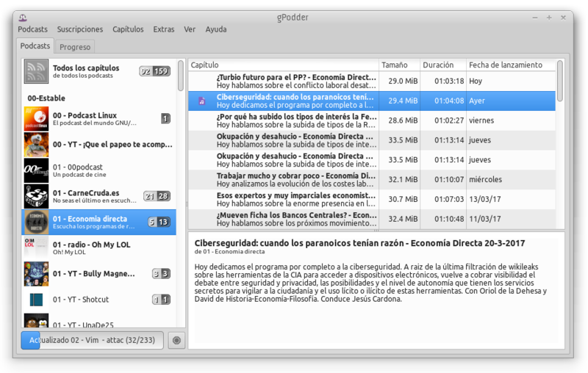Open the Suscripciones menu

click(79, 29)
